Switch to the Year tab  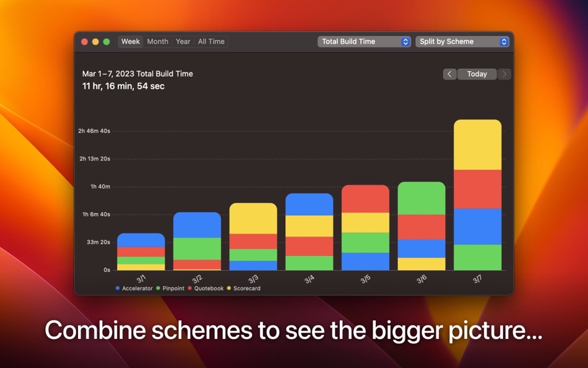pyautogui.click(x=183, y=42)
